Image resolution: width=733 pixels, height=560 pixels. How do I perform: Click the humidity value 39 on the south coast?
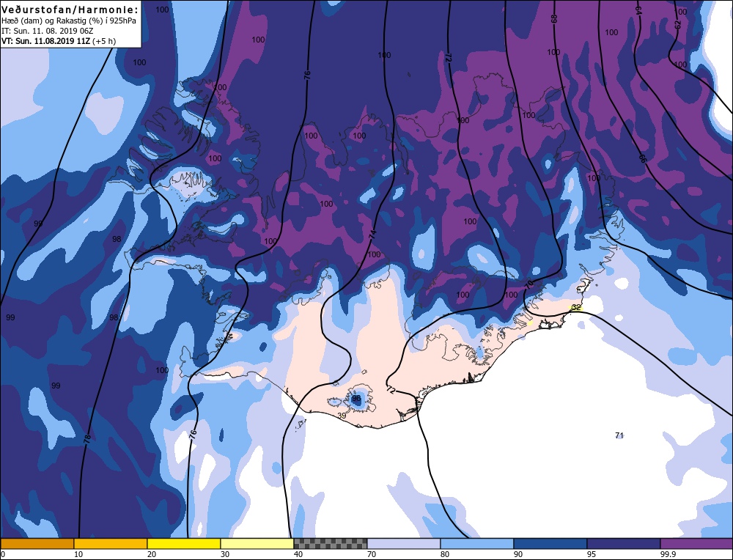pyautogui.click(x=342, y=416)
